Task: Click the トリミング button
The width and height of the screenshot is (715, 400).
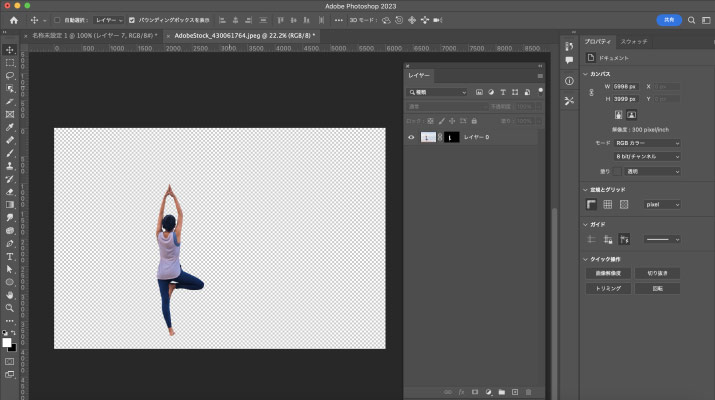Action: [x=609, y=288]
